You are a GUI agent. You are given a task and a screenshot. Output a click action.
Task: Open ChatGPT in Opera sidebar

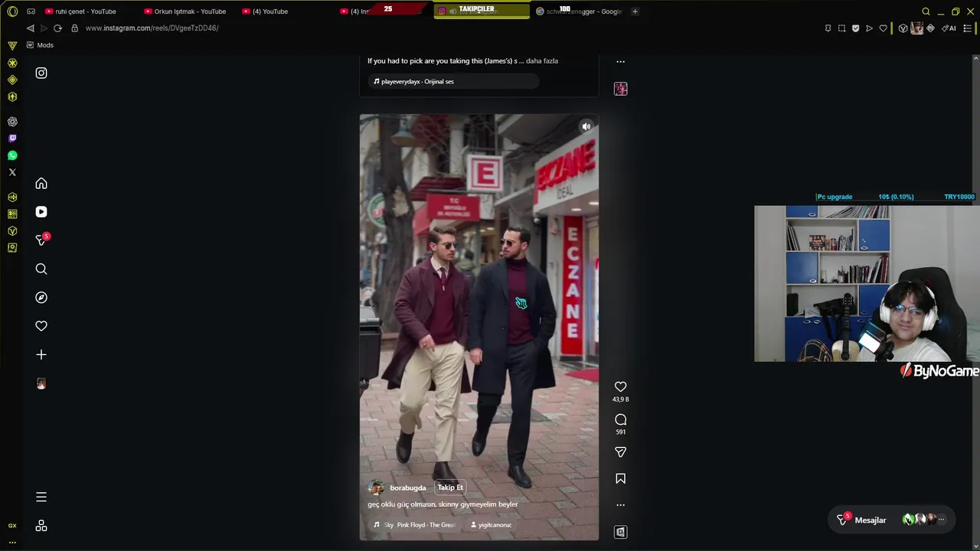[x=12, y=122]
